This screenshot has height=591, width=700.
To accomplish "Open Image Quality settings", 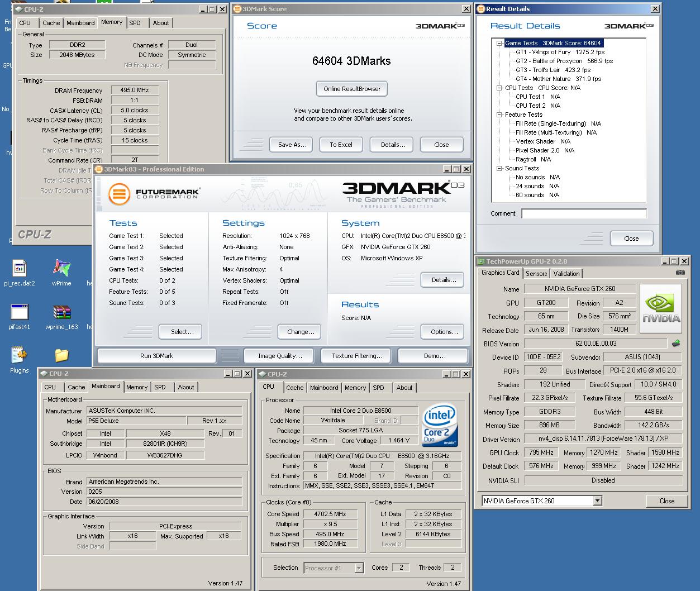I will tap(280, 356).
